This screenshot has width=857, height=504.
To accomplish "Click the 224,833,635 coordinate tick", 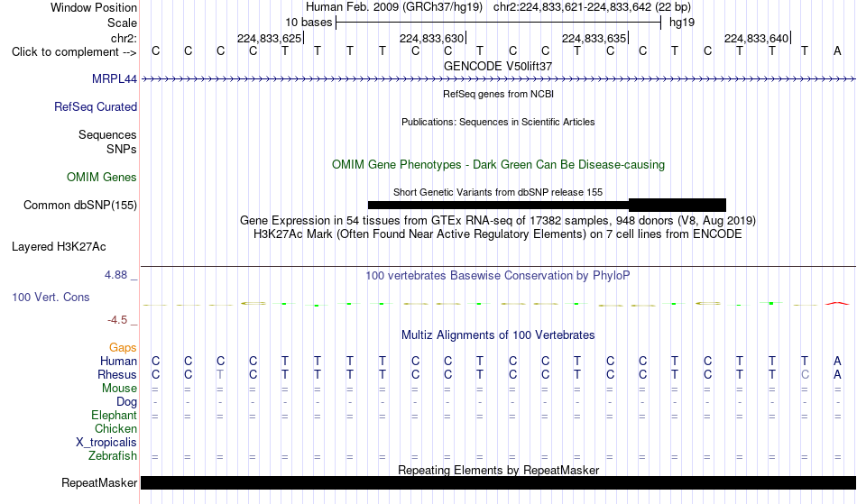I will coord(594,38).
